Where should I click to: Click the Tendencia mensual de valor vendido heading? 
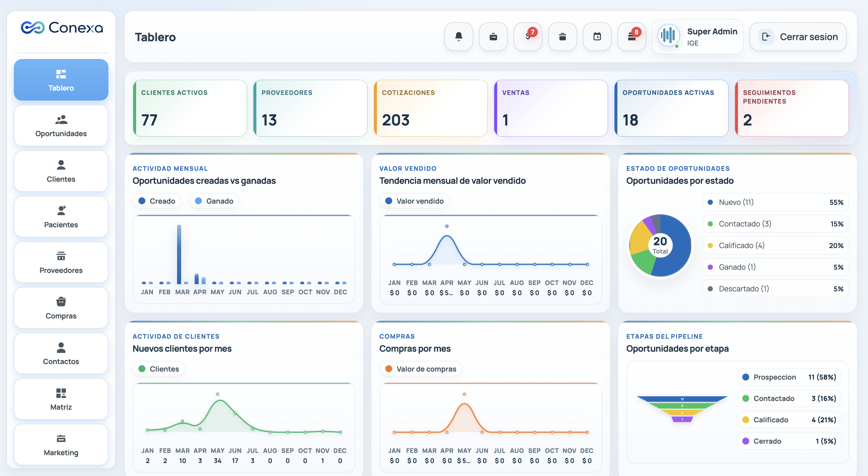452,181
